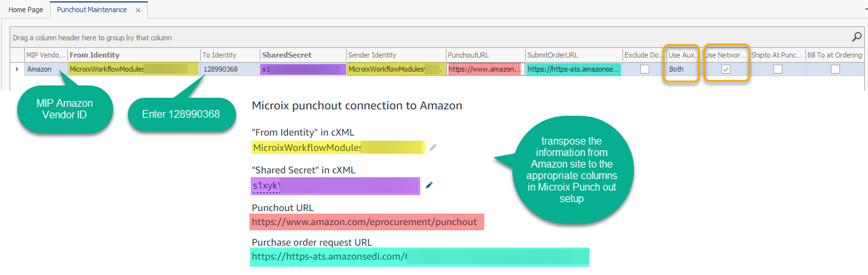This screenshot has width=868, height=275.
Task: Open the grid search magnifier icon
Action: click(x=857, y=37)
